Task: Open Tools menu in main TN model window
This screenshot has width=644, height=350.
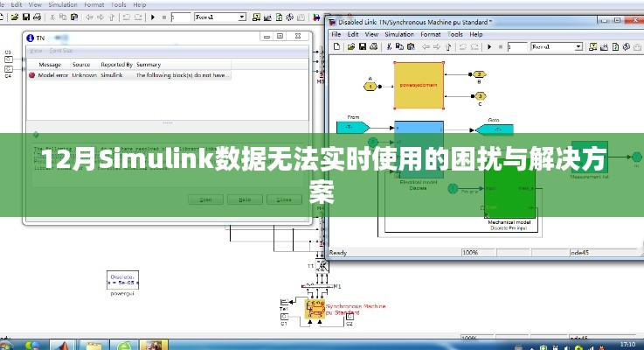Action: point(118,5)
